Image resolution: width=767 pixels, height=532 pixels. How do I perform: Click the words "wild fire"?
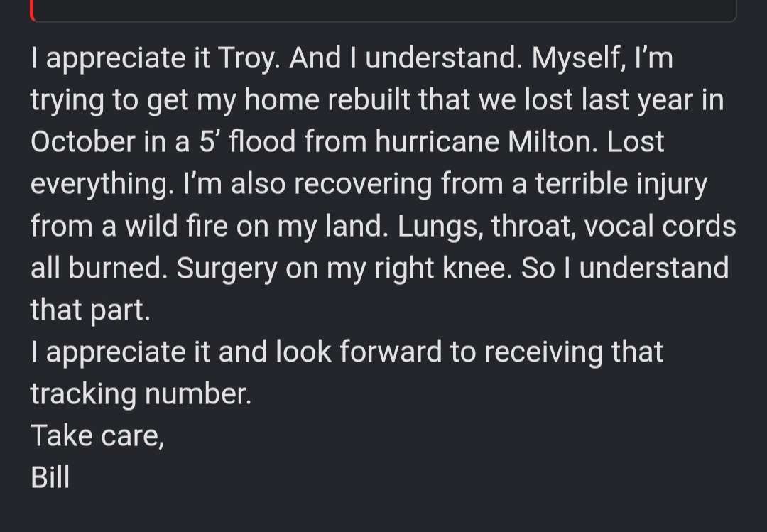(176, 226)
